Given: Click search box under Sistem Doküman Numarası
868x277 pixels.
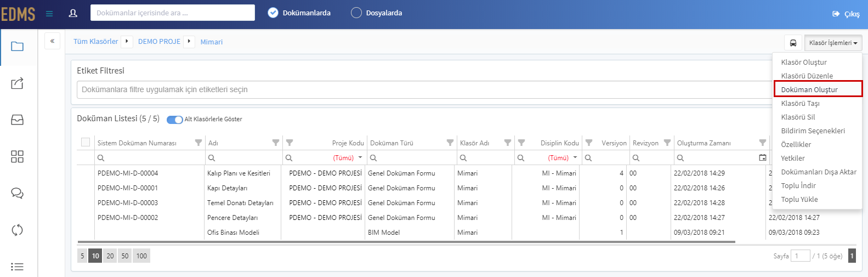Looking at the screenshot, I should [150, 157].
